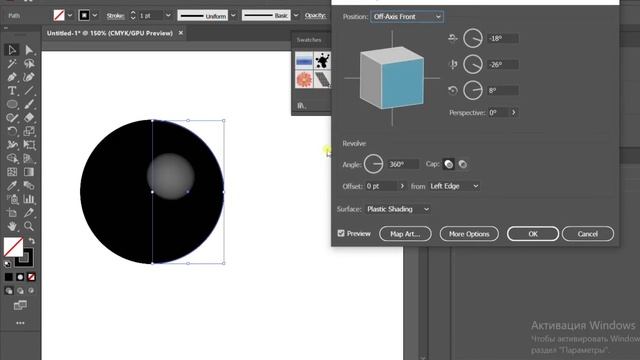Viewport: 640px width, 360px height.
Task: Select the Scale tool
Action: tap(29, 131)
